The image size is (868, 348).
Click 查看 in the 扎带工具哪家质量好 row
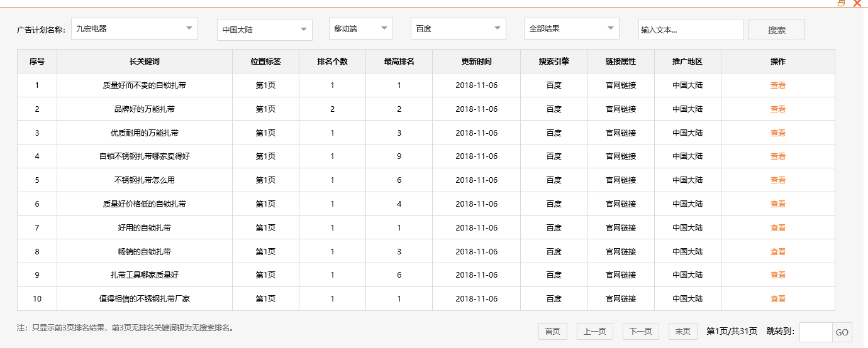pos(778,275)
